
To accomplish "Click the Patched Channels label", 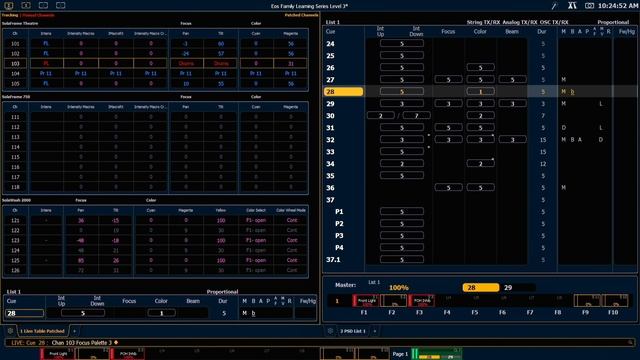I will tap(301, 15).
